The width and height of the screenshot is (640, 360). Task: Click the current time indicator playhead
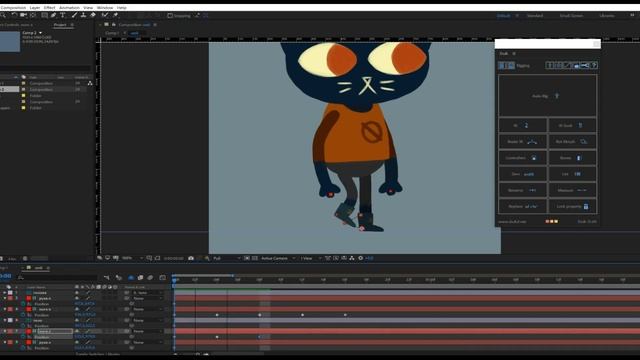tap(174, 280)
